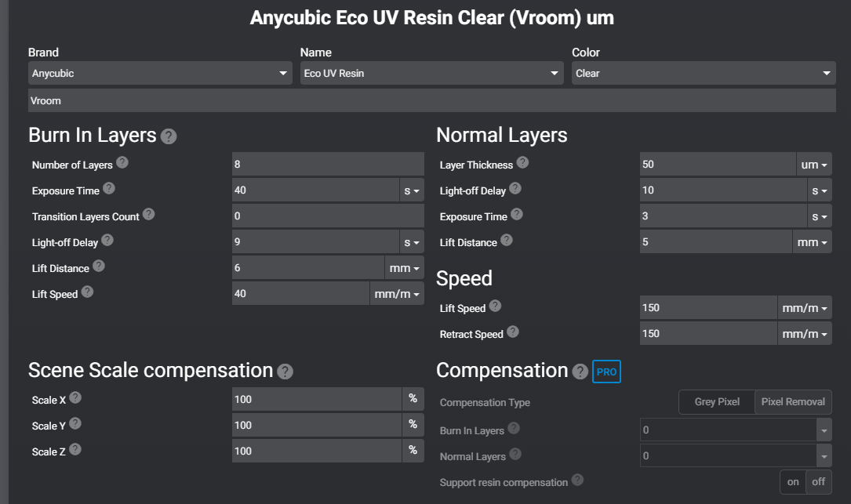851x504 pixels.
Task: Click help icon beside Scale Z
Action: 75,450
